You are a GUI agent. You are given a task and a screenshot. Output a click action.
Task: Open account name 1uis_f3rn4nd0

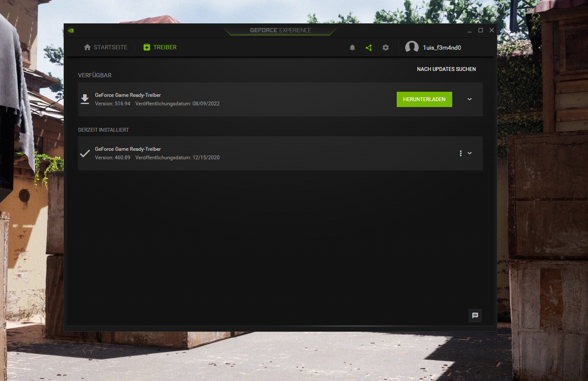coord(442,48)
